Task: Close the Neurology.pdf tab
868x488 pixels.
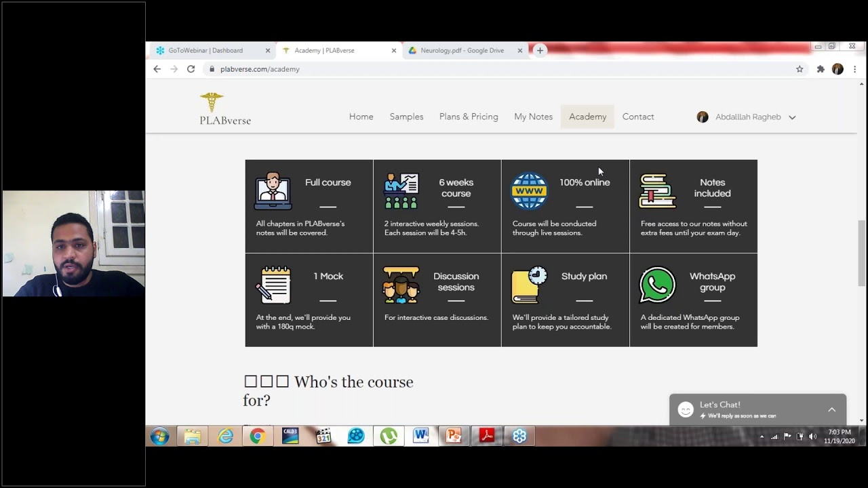Action: (x=520, y=50)
